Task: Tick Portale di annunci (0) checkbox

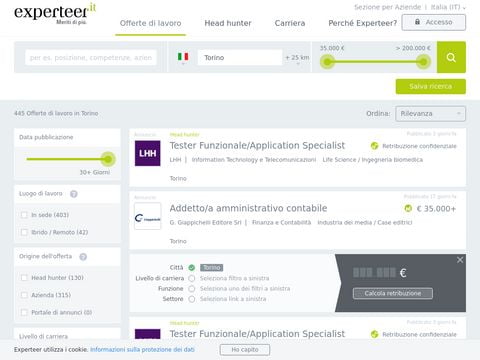Action: click(x=24, y=312)
